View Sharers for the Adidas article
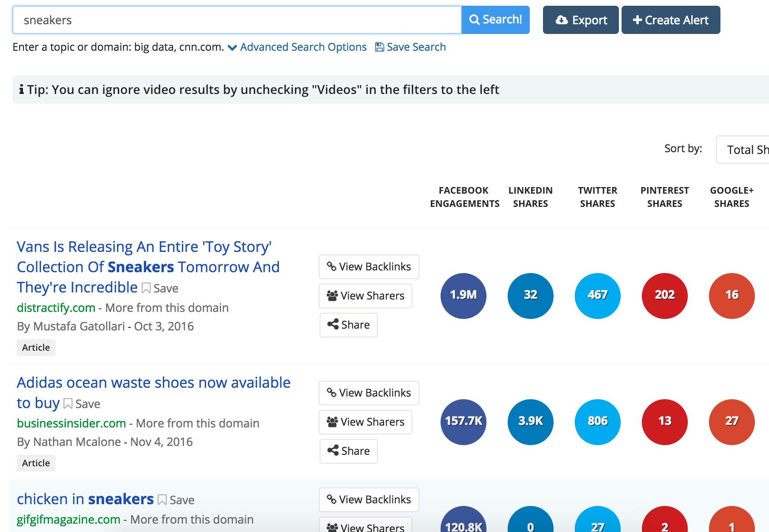The image size is (769, 532). [366, 422]
